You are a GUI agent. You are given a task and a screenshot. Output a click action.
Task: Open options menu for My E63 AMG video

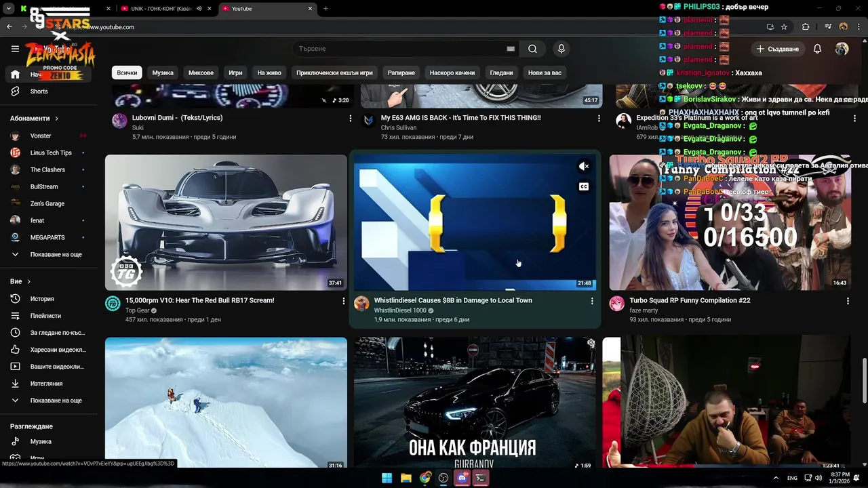(599, 119)
